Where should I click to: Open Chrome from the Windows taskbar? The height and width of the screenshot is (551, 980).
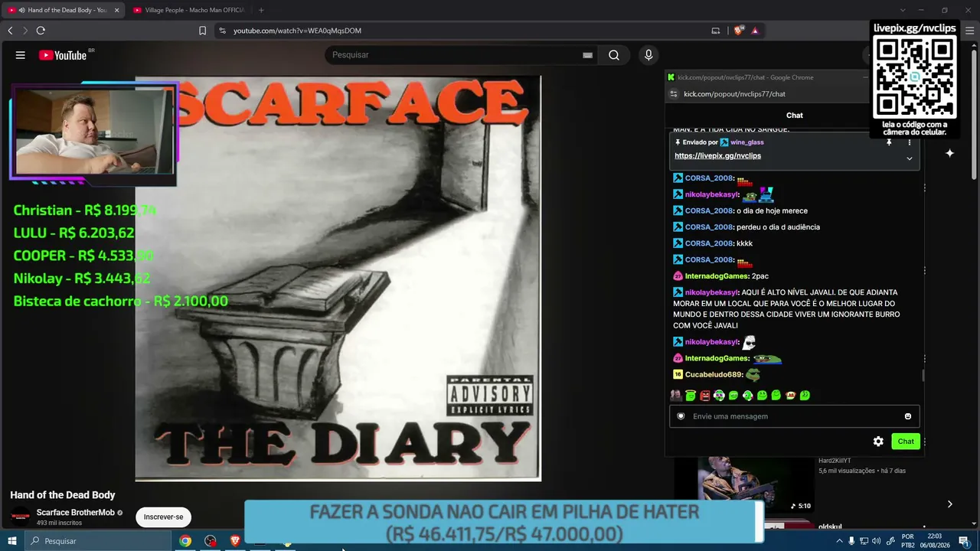point(185,541)
